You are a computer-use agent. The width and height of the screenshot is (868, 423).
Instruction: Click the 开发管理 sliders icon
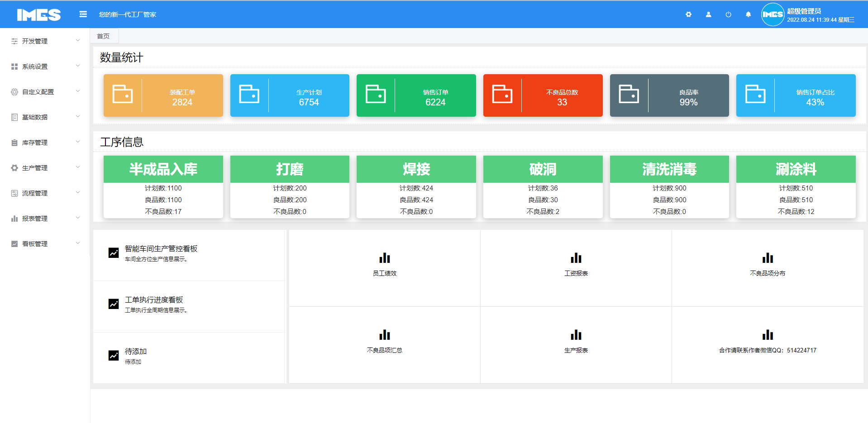pyautogui.click(x=14, y=41)
